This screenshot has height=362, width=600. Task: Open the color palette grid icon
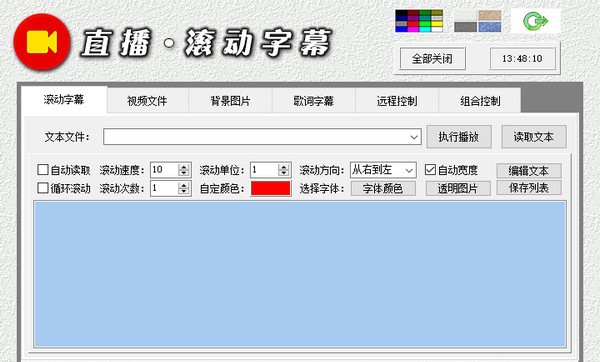coord(419,21)
